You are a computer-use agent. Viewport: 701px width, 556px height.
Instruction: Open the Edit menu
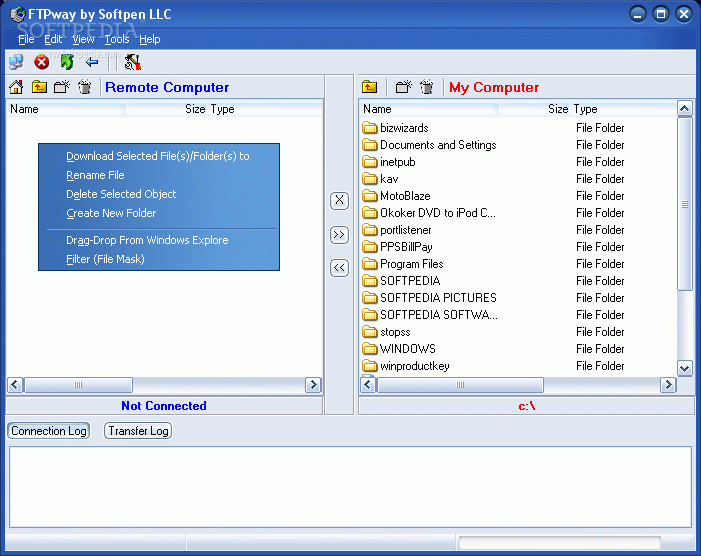pos(53,39)
